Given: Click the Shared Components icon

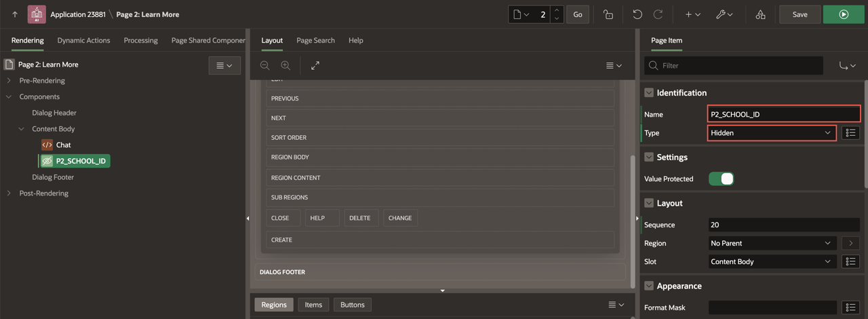Looking at the screenshot, I should point(760,14).
